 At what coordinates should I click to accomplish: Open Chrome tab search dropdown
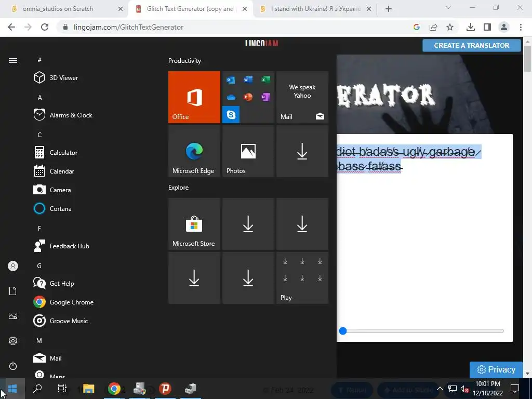point(448,7)
